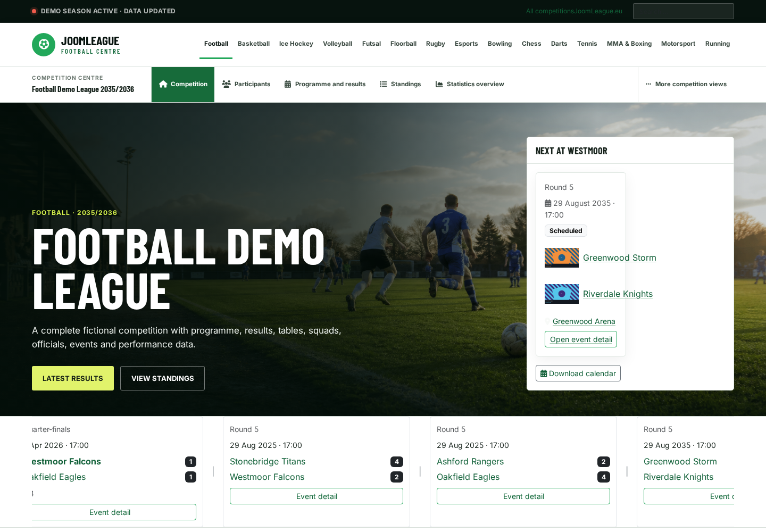Open the Floorball section
Image resolution: width=766 pixels, height=532 pixels.
click(403, 44)
